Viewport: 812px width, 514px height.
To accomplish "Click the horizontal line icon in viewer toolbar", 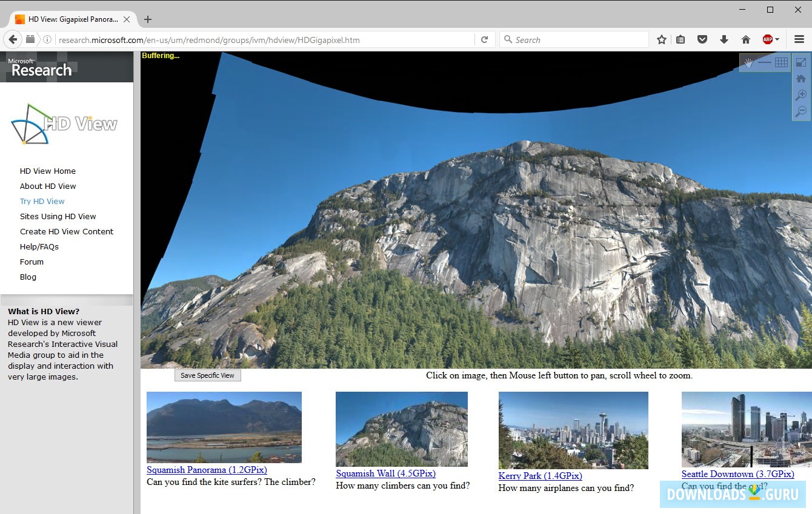I will [765, 62].
